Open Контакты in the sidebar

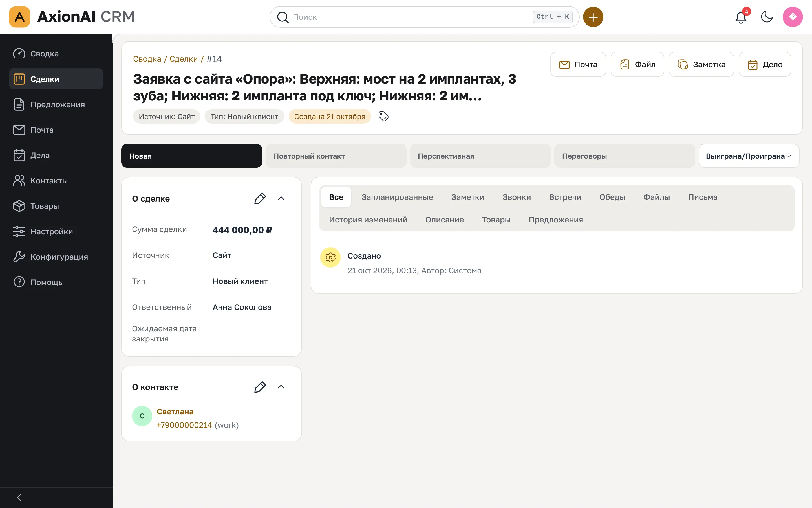(56, 181)
